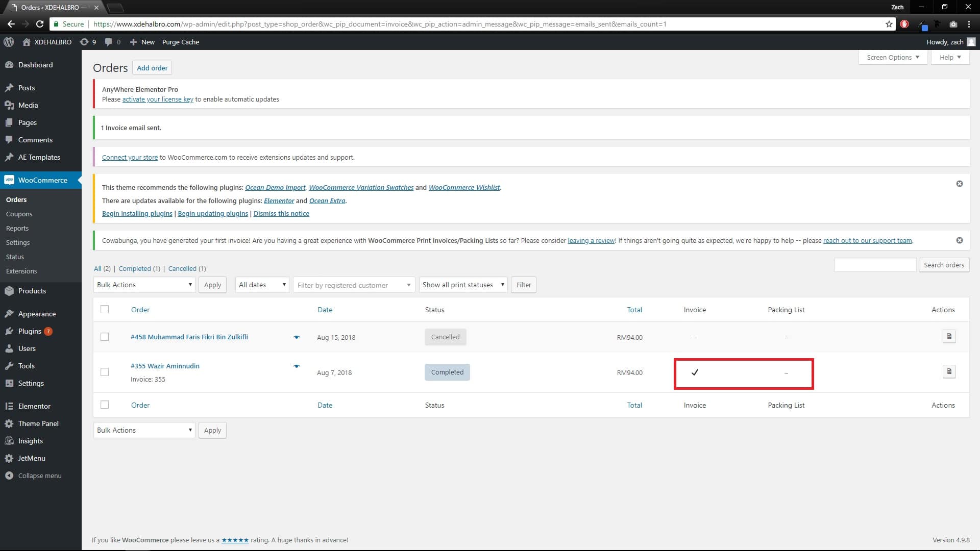Open Coupons submenu under WooCommerce
Viewport: 980px width, 551px height.
(x=19, y=214)
